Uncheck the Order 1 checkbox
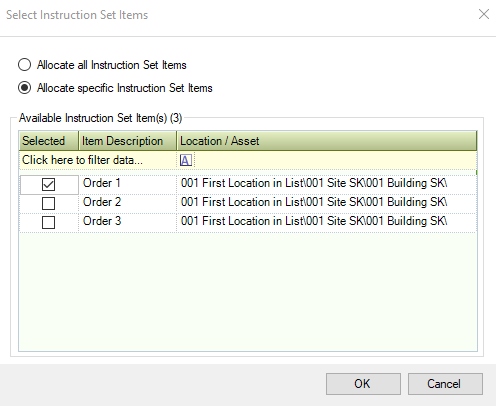The height and width of the screenshot is (406, 496). tap(48, 184)
